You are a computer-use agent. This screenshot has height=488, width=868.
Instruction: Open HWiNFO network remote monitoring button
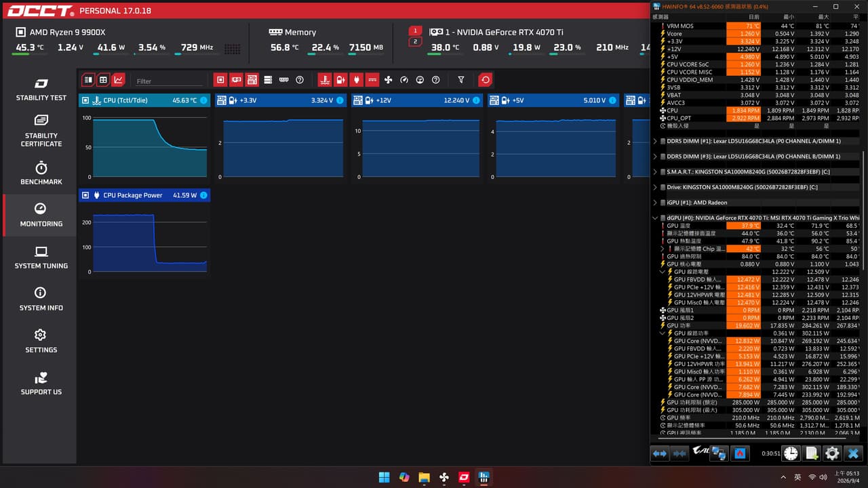click(x=719, y=453)
